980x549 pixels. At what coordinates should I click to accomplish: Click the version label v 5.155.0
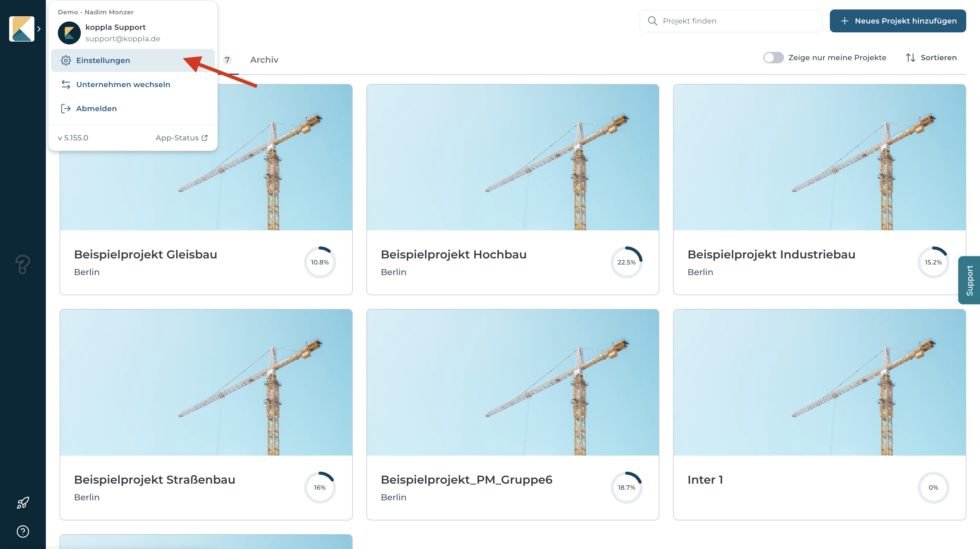(73, 138)
